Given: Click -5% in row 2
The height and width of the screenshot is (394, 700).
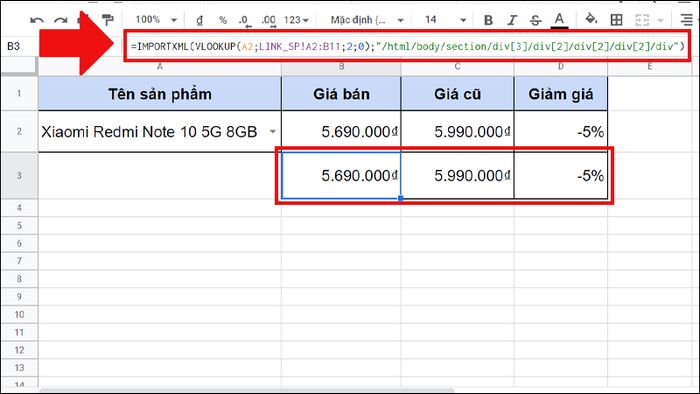Looking at the screenshot, I should tap(561, 132).
